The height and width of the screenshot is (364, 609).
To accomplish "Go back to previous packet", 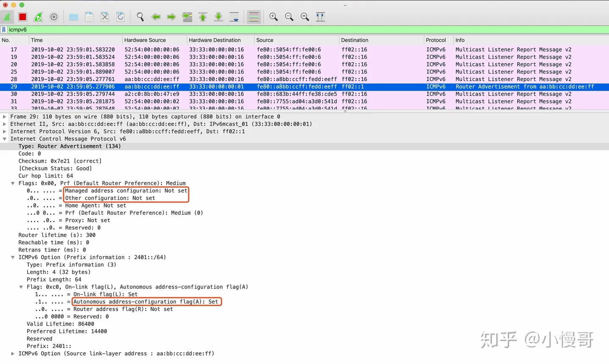I will pos(156,17).
